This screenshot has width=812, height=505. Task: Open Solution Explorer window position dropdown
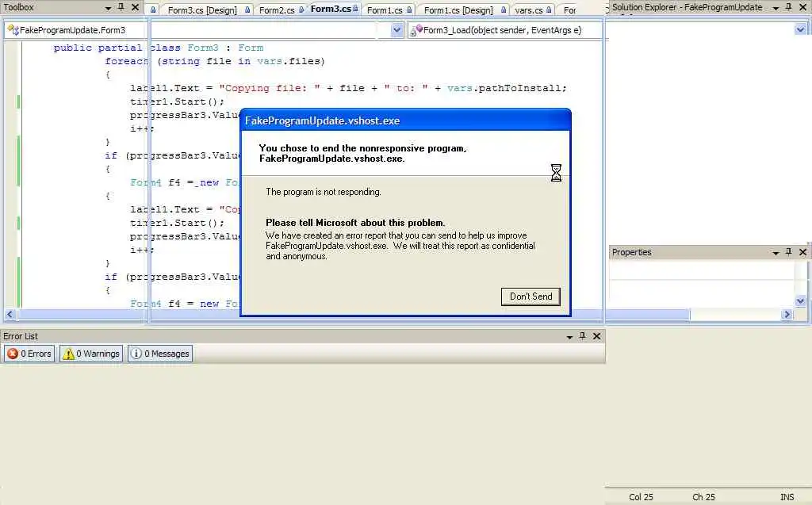click(776, 8)
